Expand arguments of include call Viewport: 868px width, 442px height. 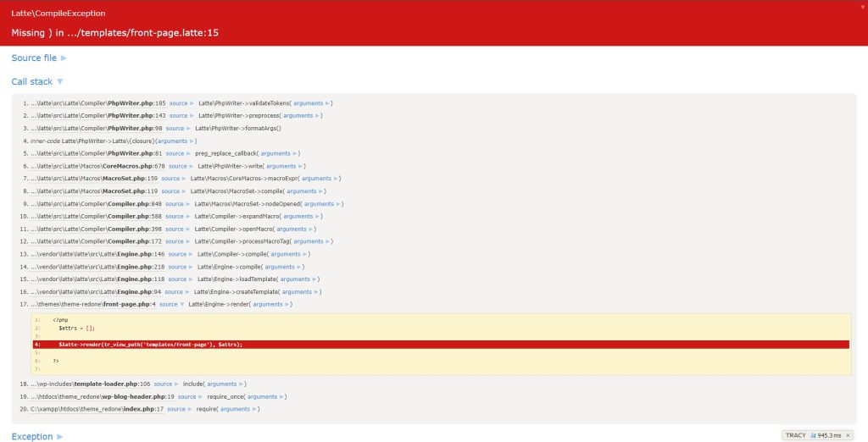[225, 384]
